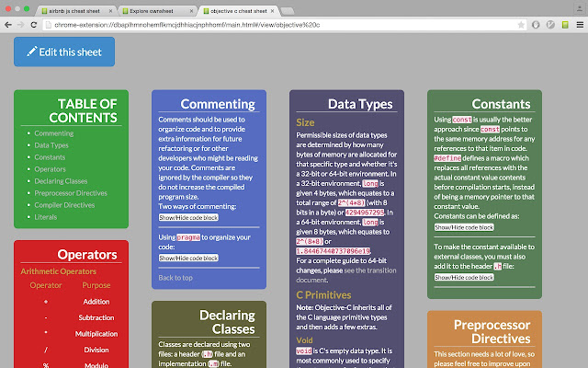Click the #define code keyword in Constants

[447, 158]
